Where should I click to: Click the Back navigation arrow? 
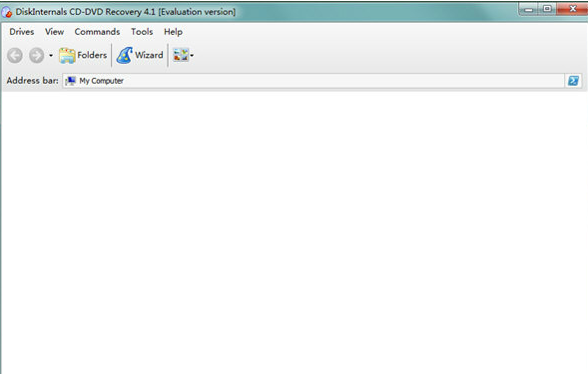(x=15, y=56)
